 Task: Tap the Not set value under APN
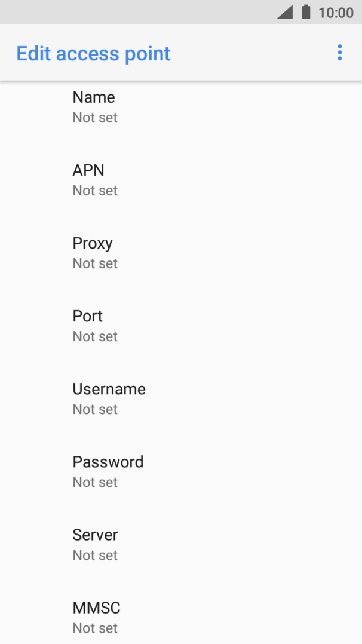[95, 191]
